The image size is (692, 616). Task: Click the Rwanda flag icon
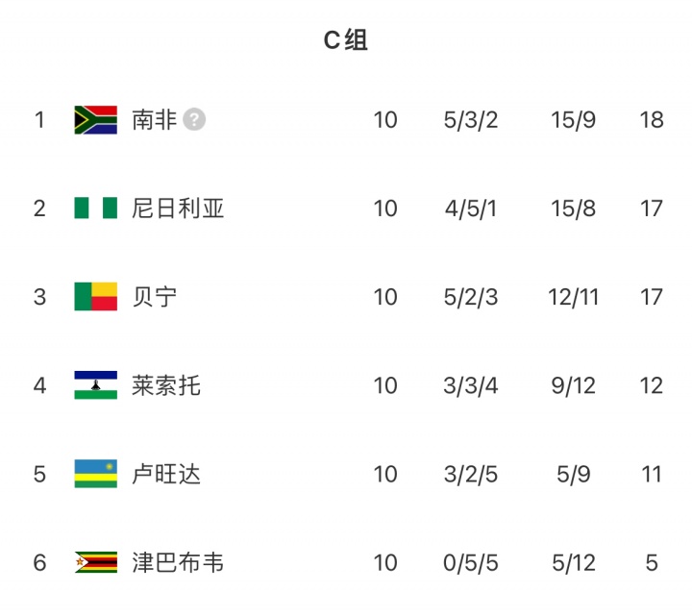coord(95,474)
